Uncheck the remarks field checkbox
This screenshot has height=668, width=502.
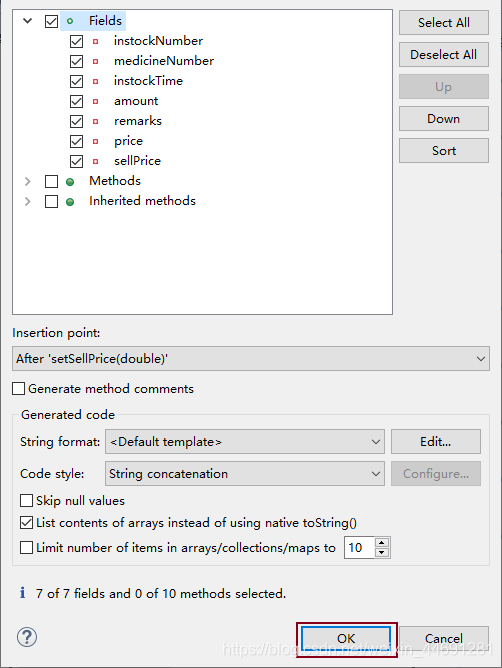click(76, 121)
